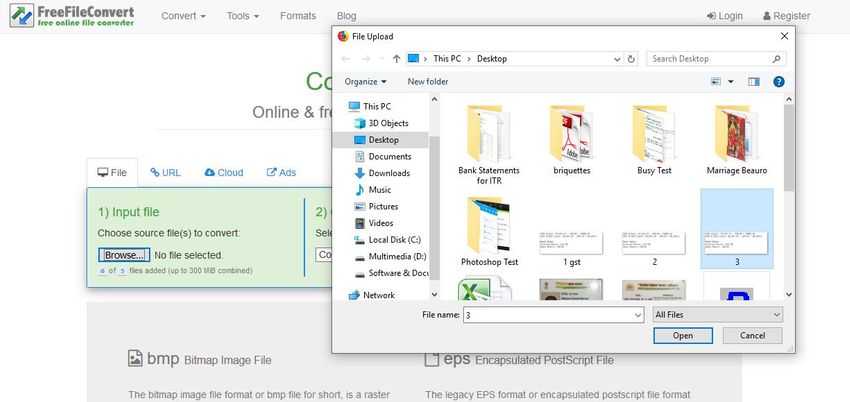Select the Photoshop Test folder
The width and height of the screenshot is (850, 402).
point(488,232)
